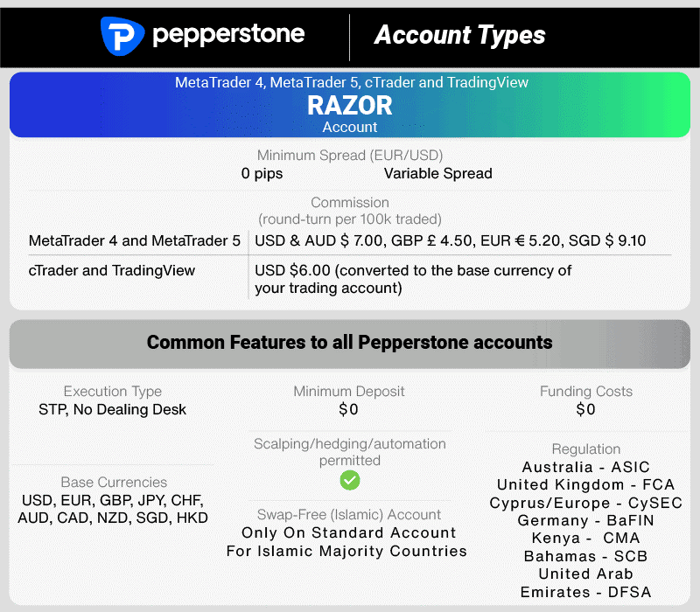
Task: Click the pepperstone brand name text
Action: pos(228,35)
